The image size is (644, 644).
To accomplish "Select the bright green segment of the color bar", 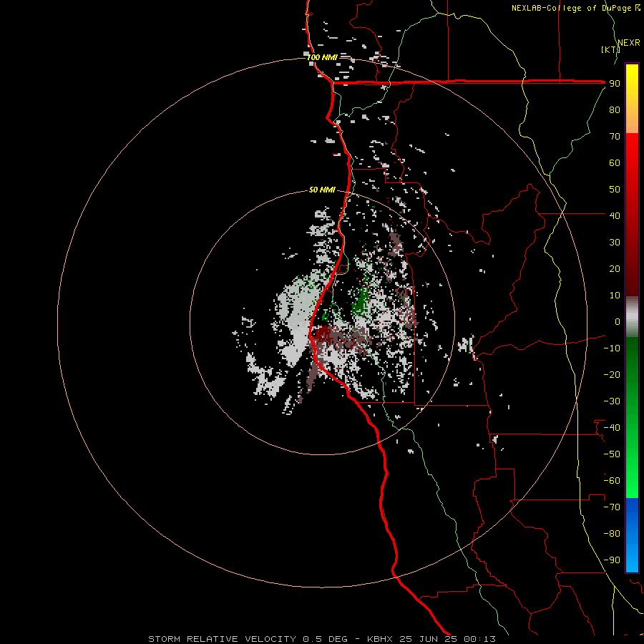I will [632, 472].
